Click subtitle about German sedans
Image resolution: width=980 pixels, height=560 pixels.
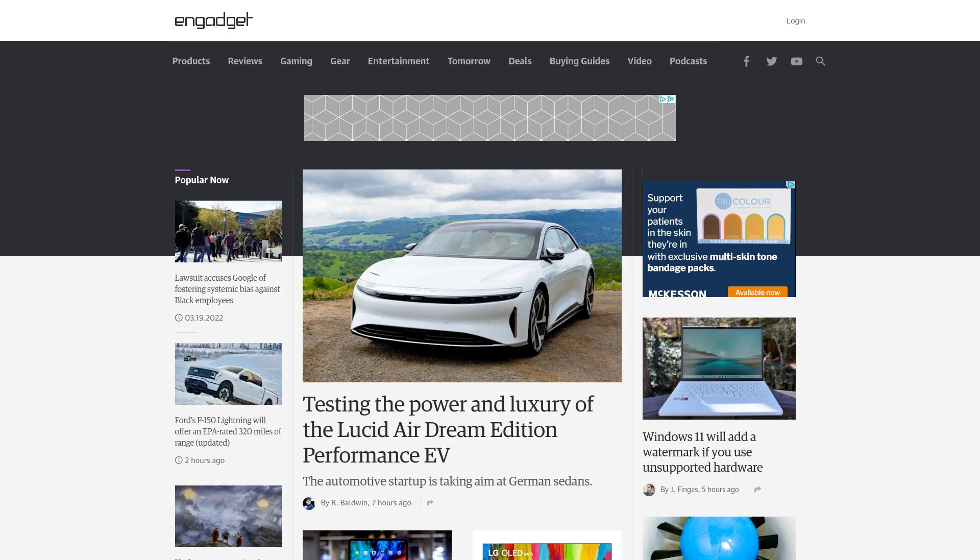tap(447, 481)
